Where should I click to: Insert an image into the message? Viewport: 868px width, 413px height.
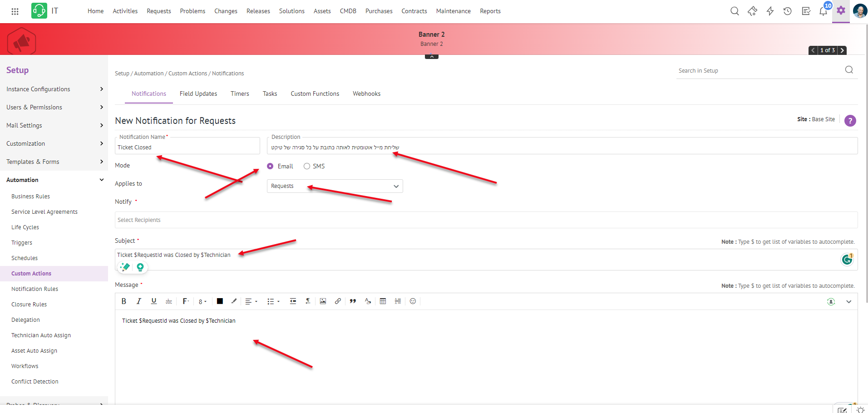pos(323,301)
